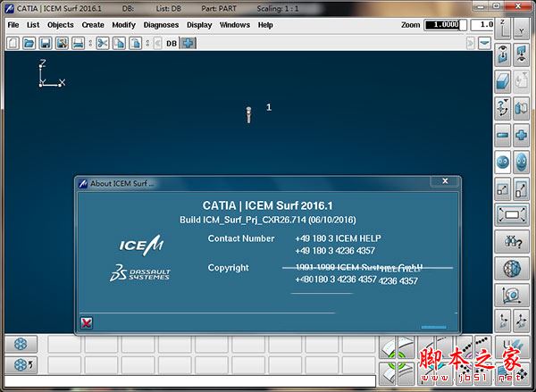Viewport: 536px width, 392px height.
Task: Click the Zoom value field showing 1.0000
Action: pos(445,25)
